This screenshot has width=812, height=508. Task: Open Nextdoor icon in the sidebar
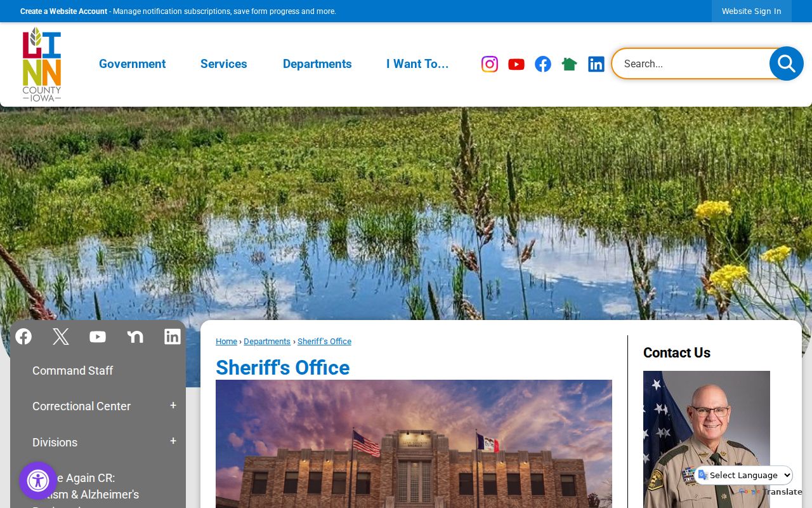[135, 337]
